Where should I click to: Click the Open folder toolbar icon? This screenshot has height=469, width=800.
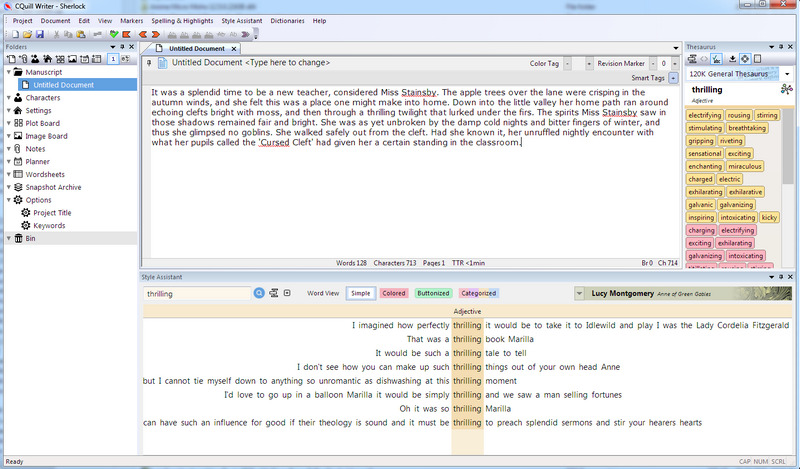tap(27, 34)
